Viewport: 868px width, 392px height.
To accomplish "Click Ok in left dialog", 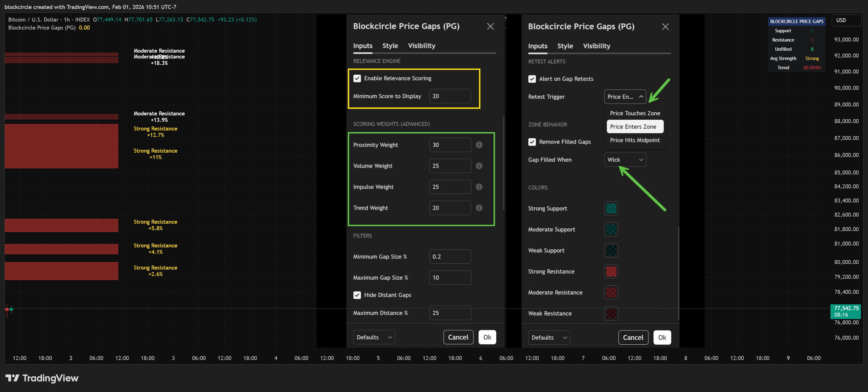I will click(487, 337).
